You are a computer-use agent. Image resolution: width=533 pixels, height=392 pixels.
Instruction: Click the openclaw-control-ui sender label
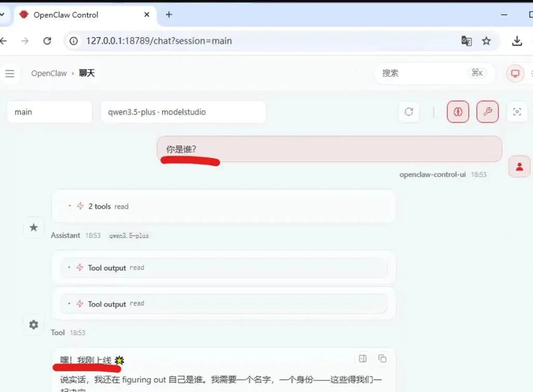tap(432, 174)
